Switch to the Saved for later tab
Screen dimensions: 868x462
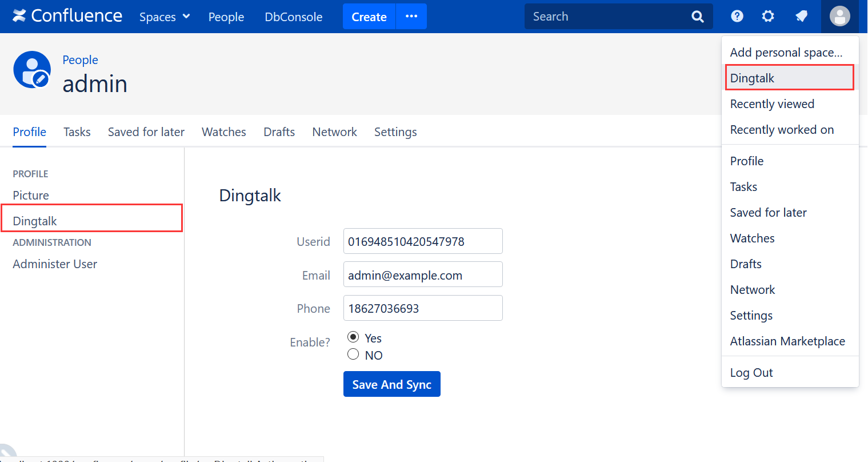146,132
